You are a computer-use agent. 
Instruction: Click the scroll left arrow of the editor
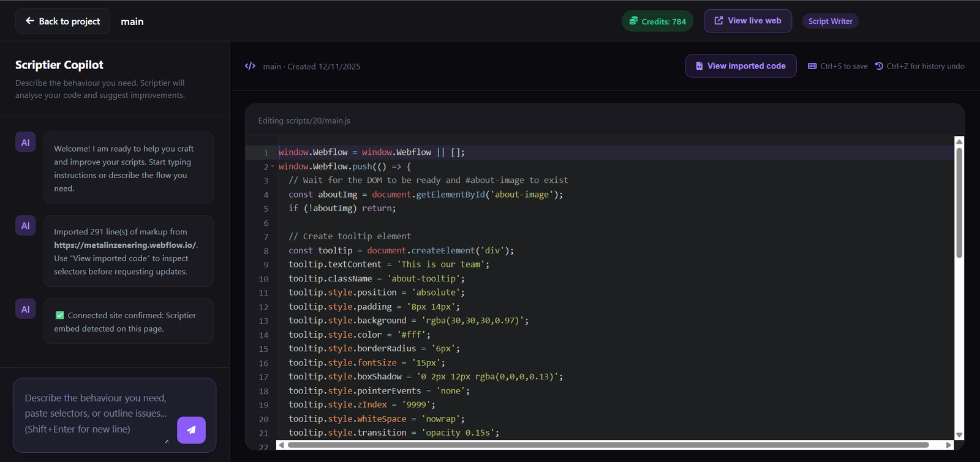[x=281, y=445]
